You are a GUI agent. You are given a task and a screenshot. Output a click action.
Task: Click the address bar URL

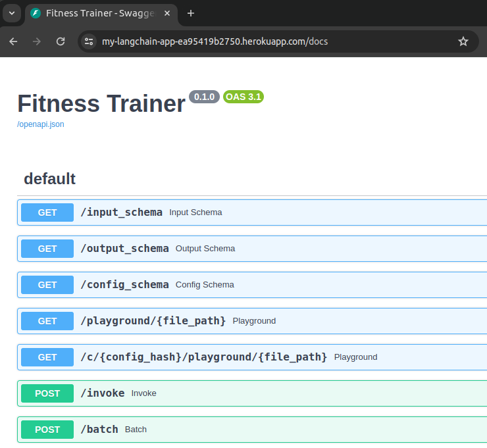[215, 41]
